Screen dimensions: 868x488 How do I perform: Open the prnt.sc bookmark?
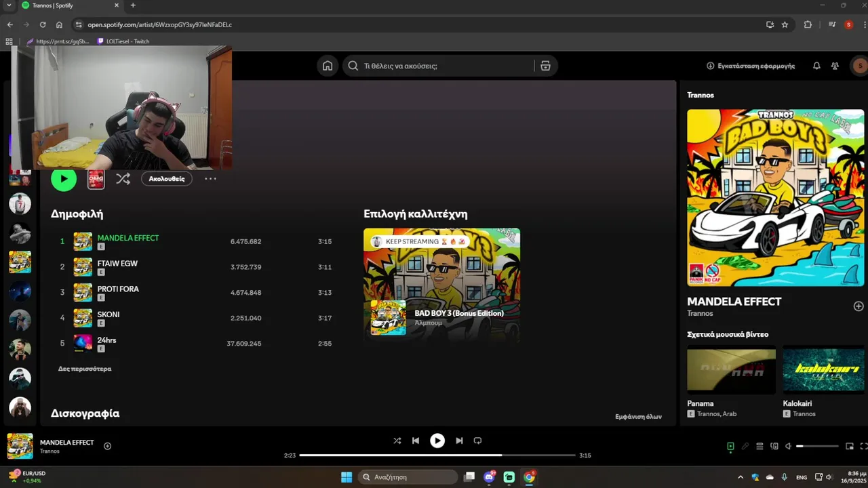pos(58,41)
